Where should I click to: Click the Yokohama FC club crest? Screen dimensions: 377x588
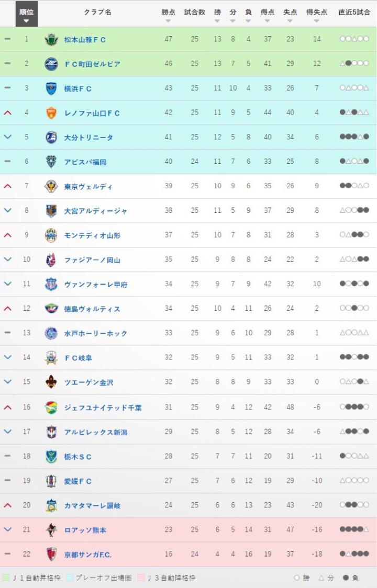click(x=51, y=88)
